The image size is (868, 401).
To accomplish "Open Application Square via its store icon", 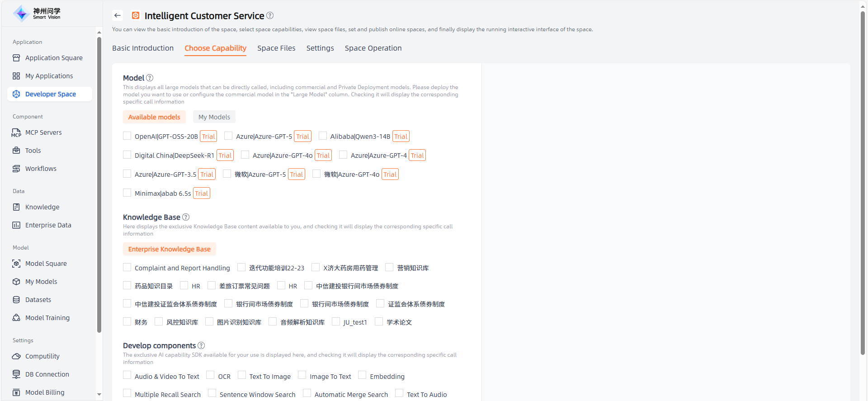I will [16, 58].
